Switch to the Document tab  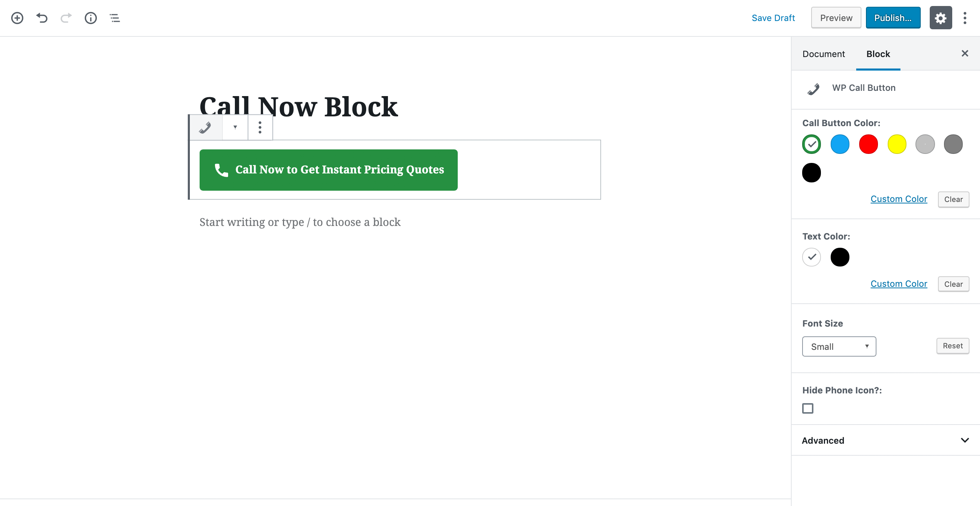[x=824, y=54]
